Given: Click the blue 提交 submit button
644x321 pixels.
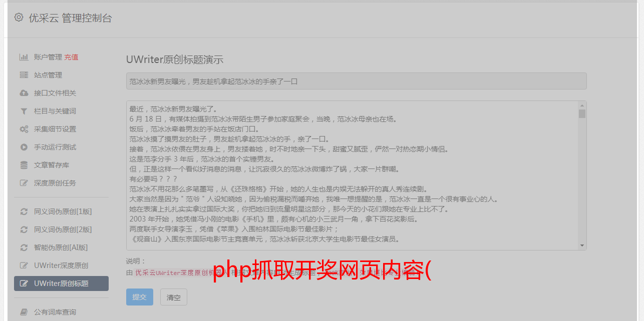Looking at the screenshot, I should click(x=140, y=297).
